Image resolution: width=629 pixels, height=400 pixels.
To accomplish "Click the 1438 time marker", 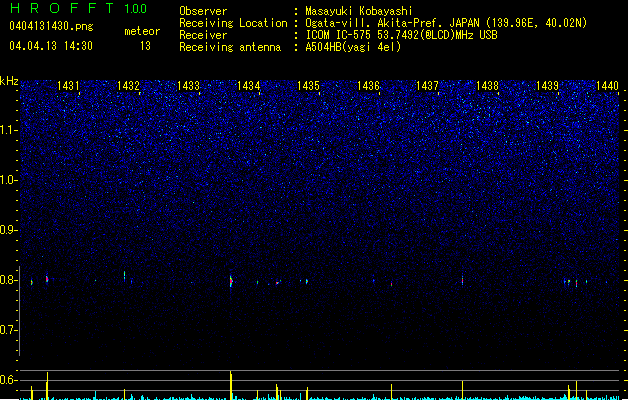I will click(487, 85).
